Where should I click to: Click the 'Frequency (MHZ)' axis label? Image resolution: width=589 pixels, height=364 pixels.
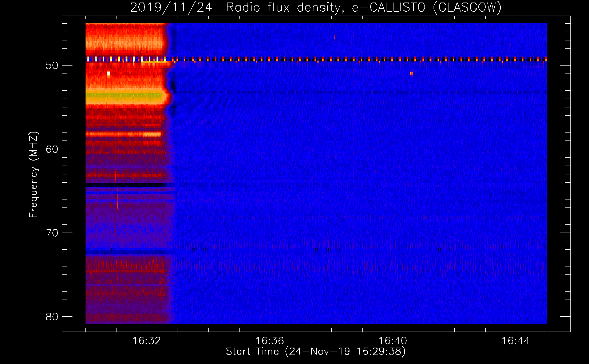point(33,175)
